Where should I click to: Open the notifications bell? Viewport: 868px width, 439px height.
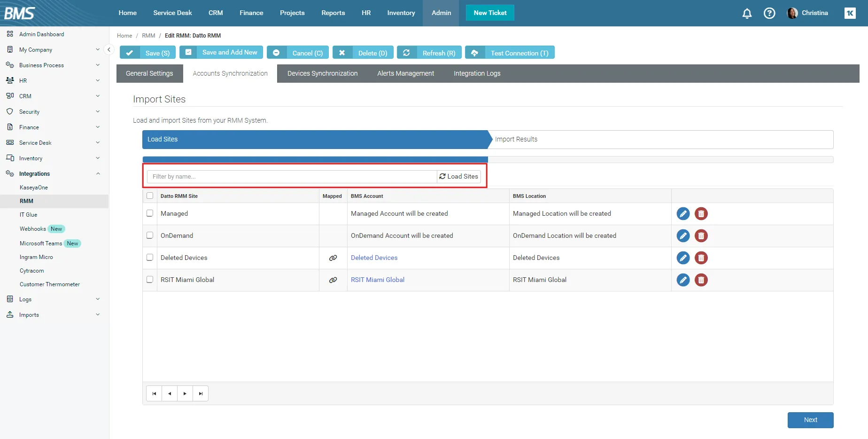[x=747, y=13]
